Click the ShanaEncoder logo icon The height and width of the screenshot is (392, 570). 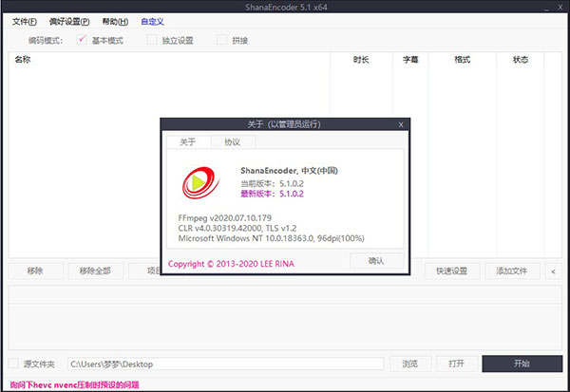[x=200, y=182]
